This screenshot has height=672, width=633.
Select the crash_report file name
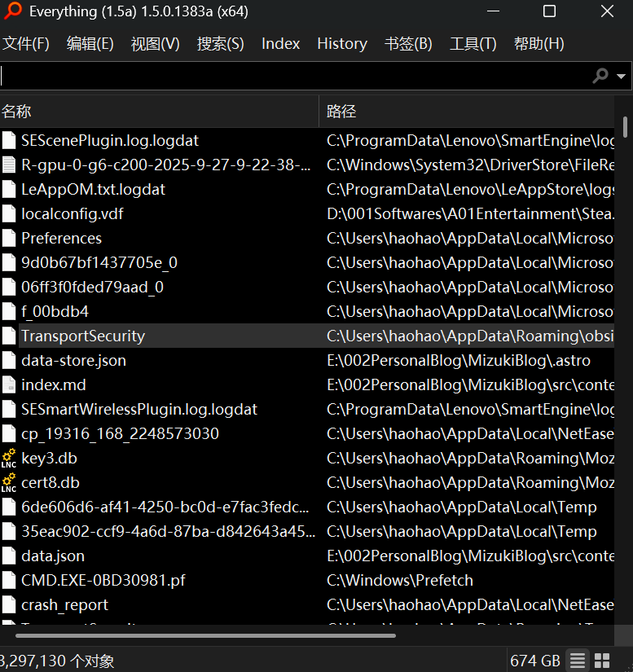coord(64,604)
